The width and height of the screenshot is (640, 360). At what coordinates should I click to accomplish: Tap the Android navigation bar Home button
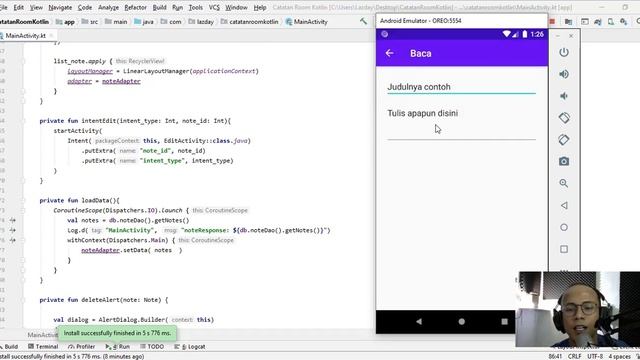pyautogui.click(x=462, y=322)
